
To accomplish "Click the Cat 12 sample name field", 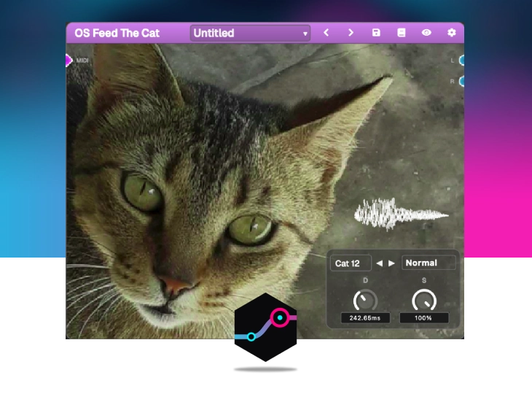I will tap(351, 263).
